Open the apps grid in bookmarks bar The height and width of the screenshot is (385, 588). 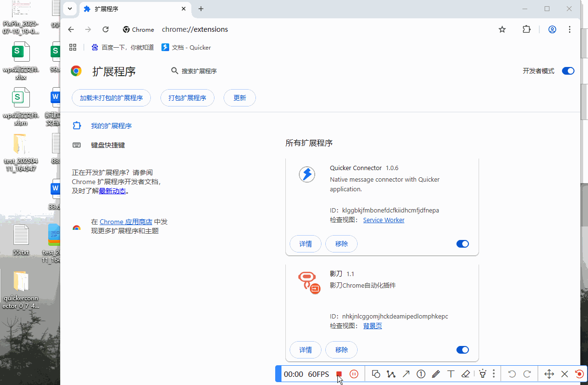[x=73, y=47]
